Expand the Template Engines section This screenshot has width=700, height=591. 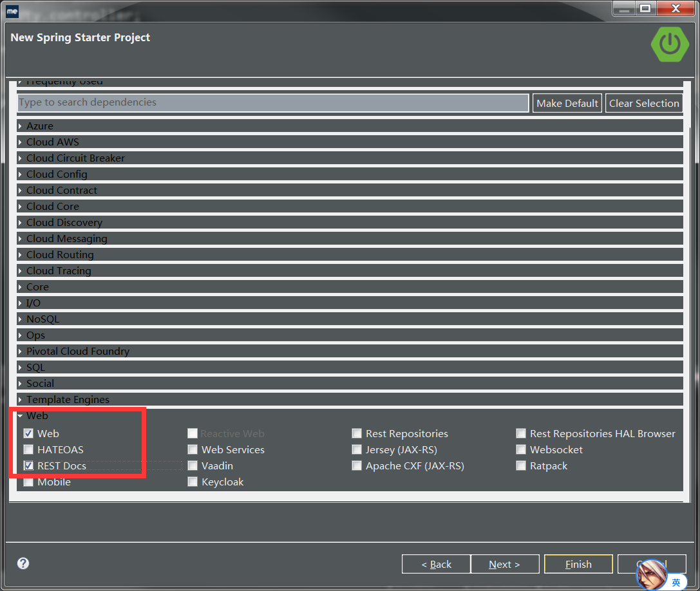coord(350,400)
